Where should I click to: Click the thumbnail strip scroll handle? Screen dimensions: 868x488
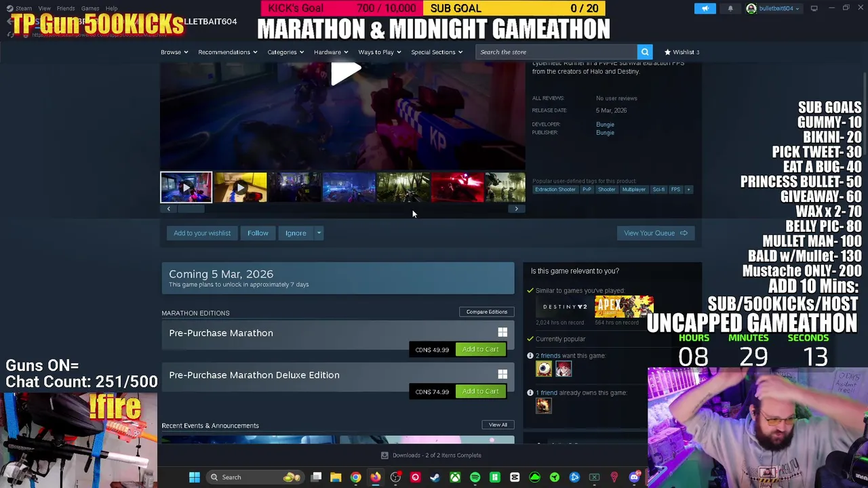coord(190,209)
